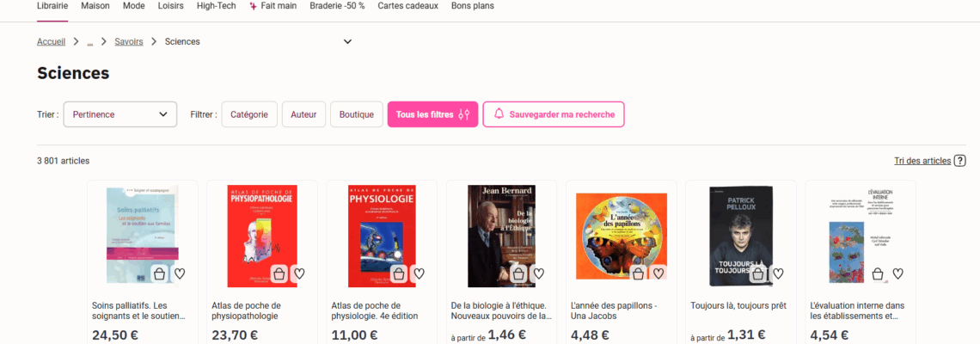Add L'évaluation interne book to basket
This screenshot has width=980, height=344.
878,274
